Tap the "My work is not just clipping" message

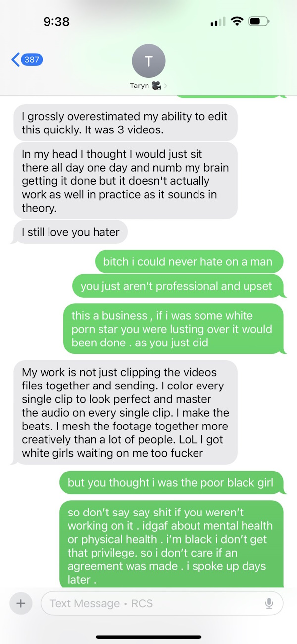(x=125, y=412)
